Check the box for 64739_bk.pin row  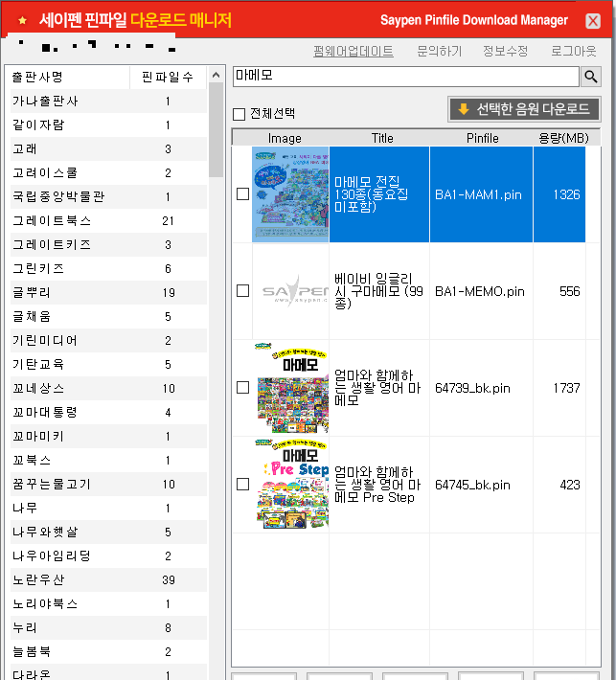pyautogui.click(x=243, y=387)
